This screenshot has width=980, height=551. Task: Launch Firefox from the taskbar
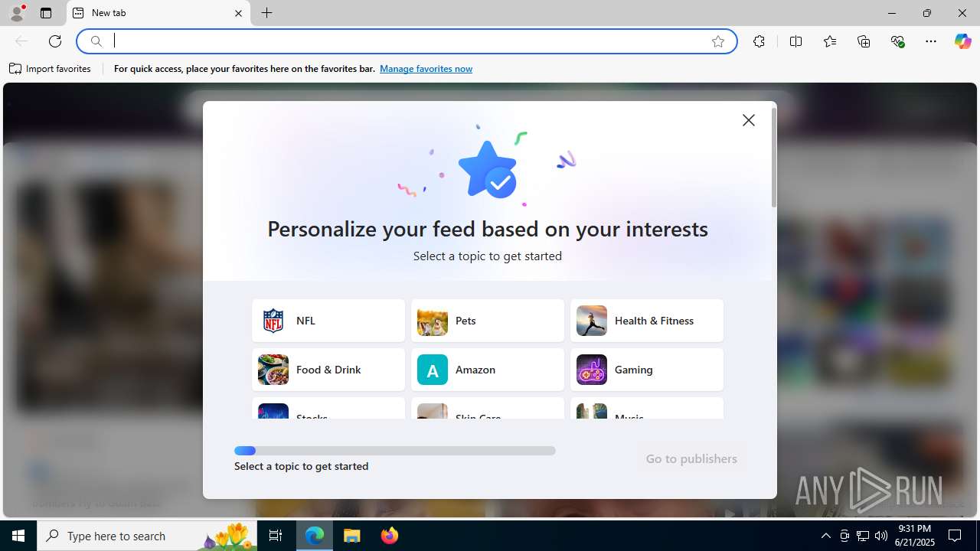point(390,536)
